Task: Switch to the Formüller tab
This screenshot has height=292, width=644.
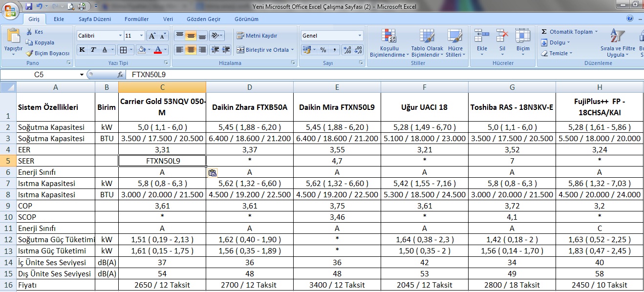Action: tap(136, 19)
